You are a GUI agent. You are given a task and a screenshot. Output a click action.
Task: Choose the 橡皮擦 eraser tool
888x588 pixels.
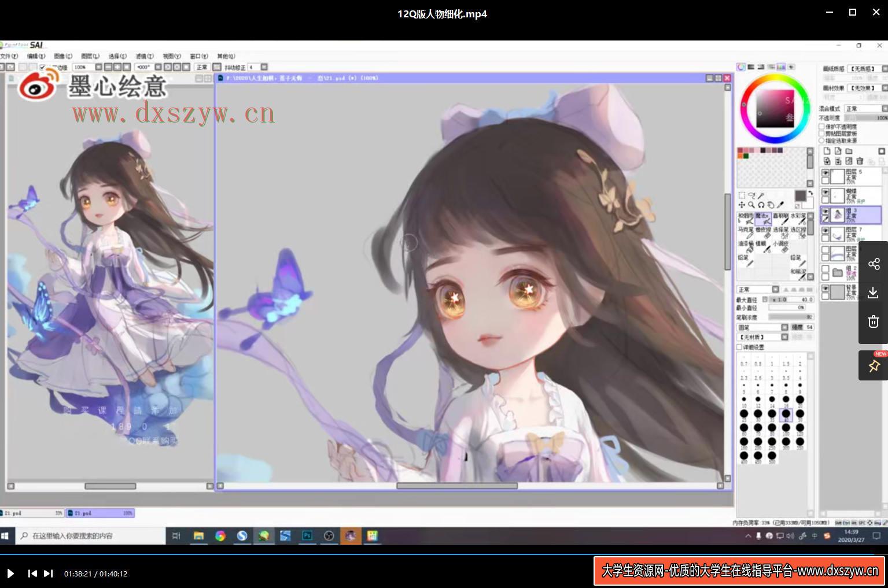click(763, 233)
